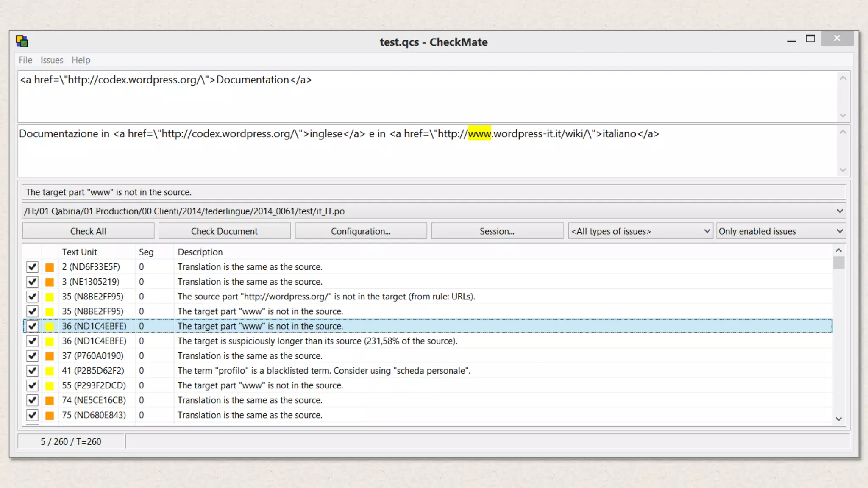Uncheck issue for unit 3 (NE1305219)
The width and height of the screenshot is (868, 488).
click(x=32, y=282)
